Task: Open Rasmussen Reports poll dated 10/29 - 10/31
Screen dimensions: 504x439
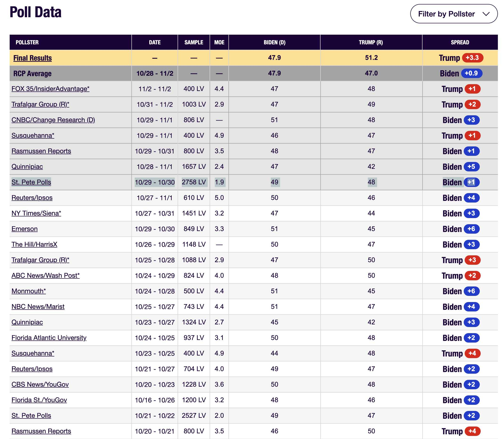Action: pos(41,151)
